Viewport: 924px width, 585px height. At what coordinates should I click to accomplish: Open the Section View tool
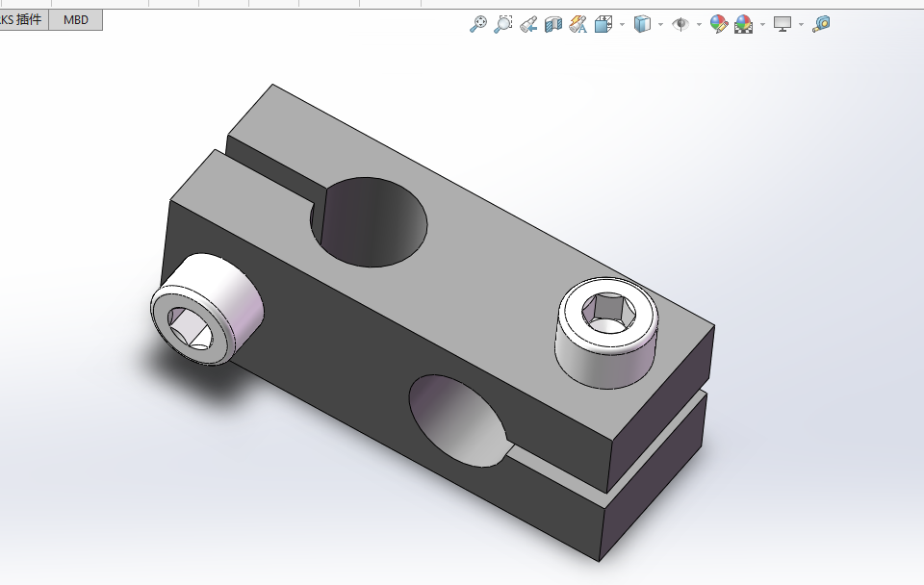point(553,24)
